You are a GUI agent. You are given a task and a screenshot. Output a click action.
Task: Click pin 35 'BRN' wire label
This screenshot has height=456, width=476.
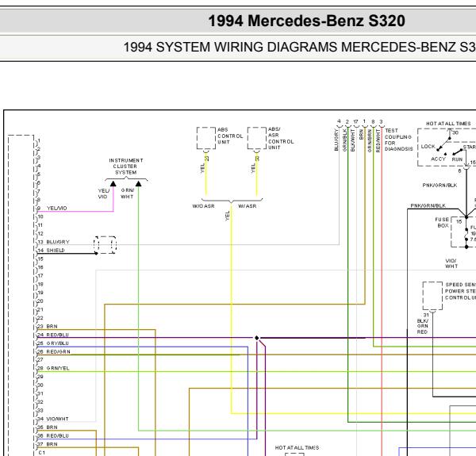click(52, 427)
